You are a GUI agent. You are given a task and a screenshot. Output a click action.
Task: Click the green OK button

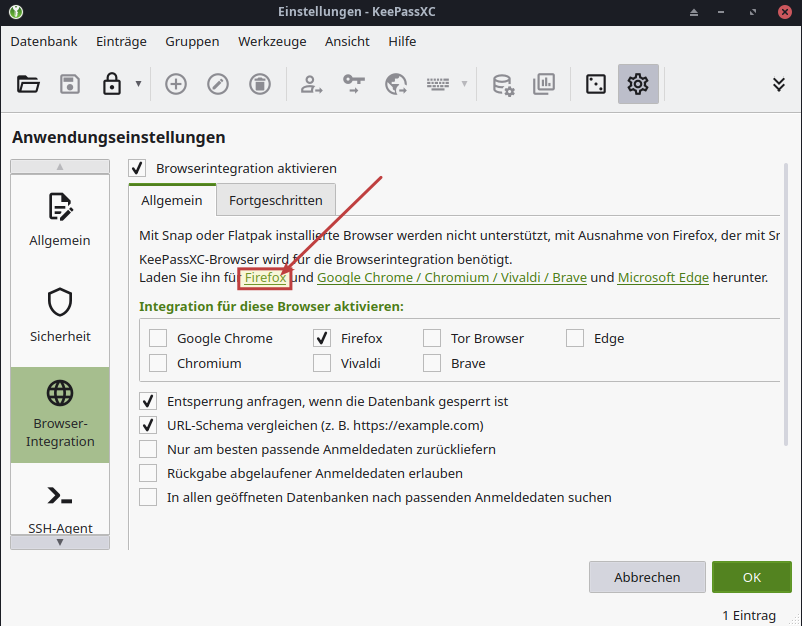751,577
